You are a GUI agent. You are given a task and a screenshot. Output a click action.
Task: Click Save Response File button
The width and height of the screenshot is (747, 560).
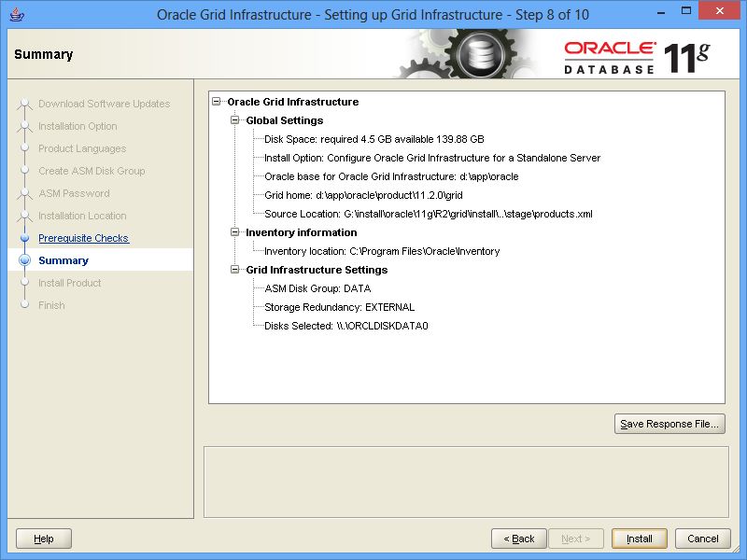[669, 424]
